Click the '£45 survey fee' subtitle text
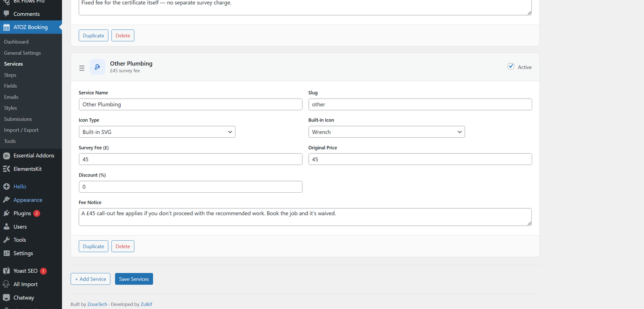 (125, 71)
